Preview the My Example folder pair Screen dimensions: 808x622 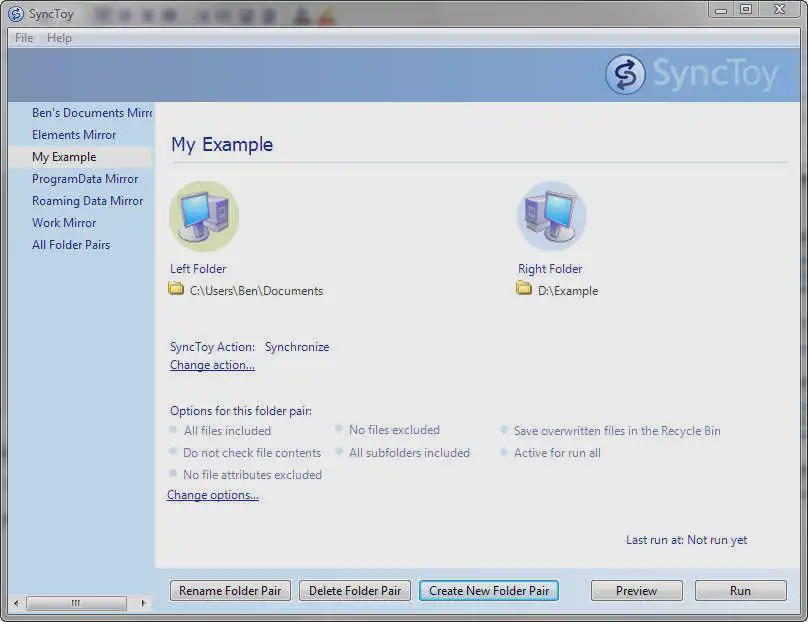636,590
